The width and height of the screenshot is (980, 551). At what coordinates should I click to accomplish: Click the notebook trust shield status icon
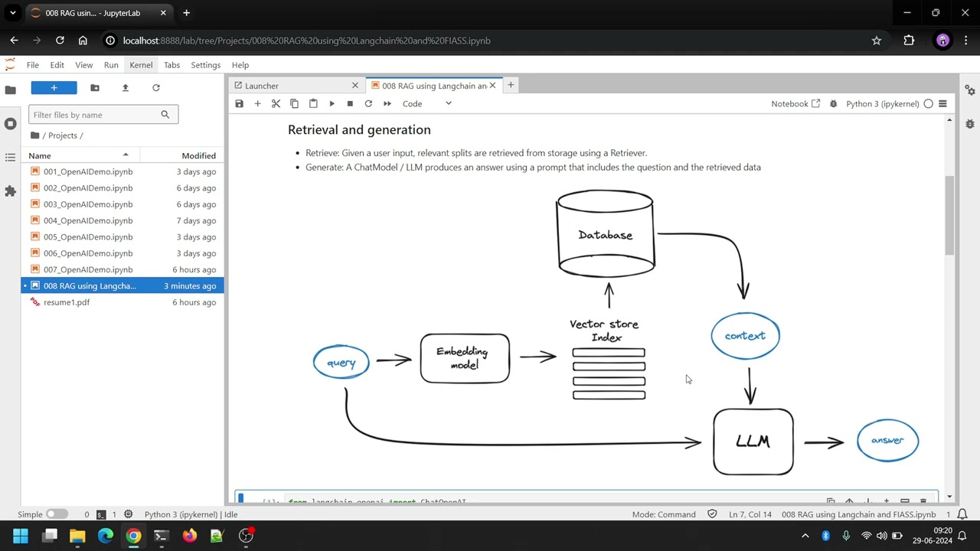[712, 514]
